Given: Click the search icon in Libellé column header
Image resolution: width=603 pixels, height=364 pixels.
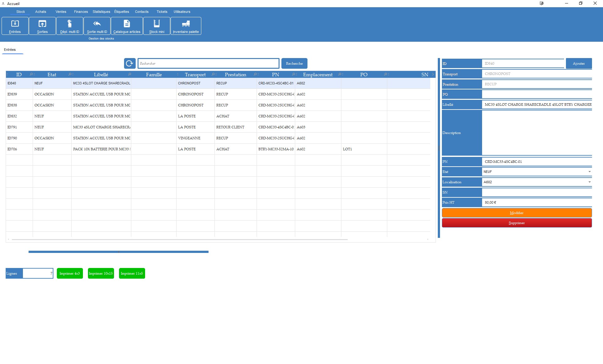Looking at the screenshot, I should click(x=129, y=74).
